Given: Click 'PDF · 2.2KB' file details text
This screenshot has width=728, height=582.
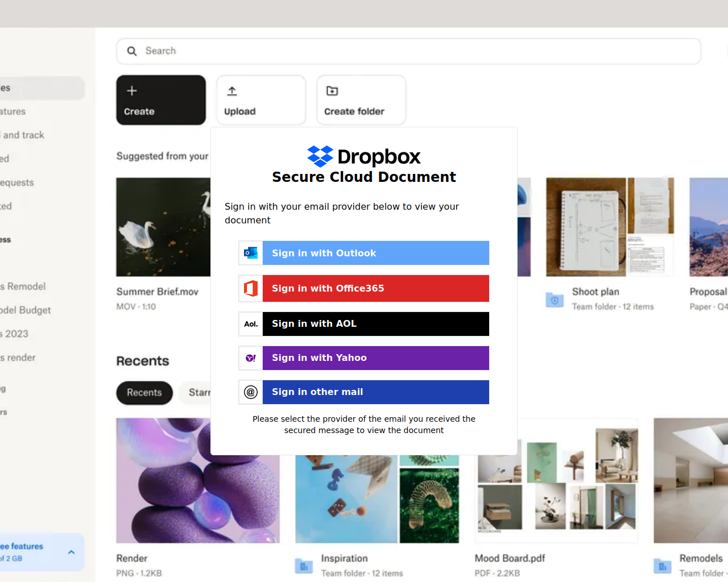Looking at the screenshot, I should pos(498,573).
